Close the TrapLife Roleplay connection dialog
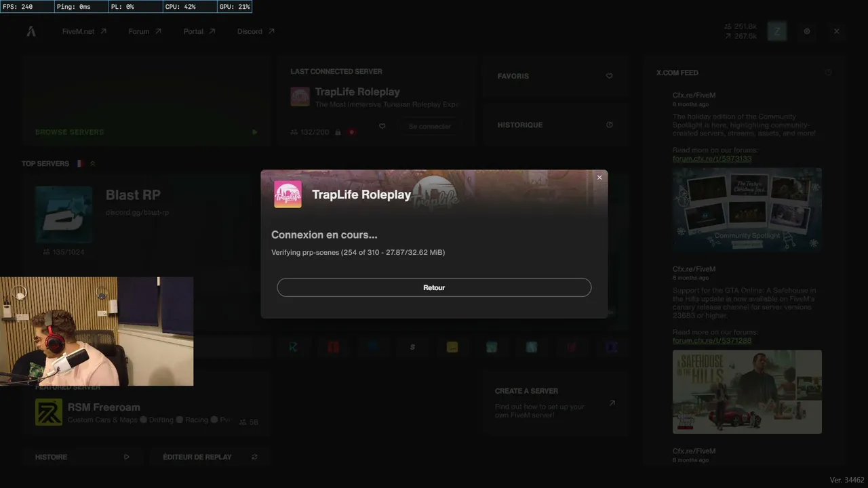 tap(599, 178)
